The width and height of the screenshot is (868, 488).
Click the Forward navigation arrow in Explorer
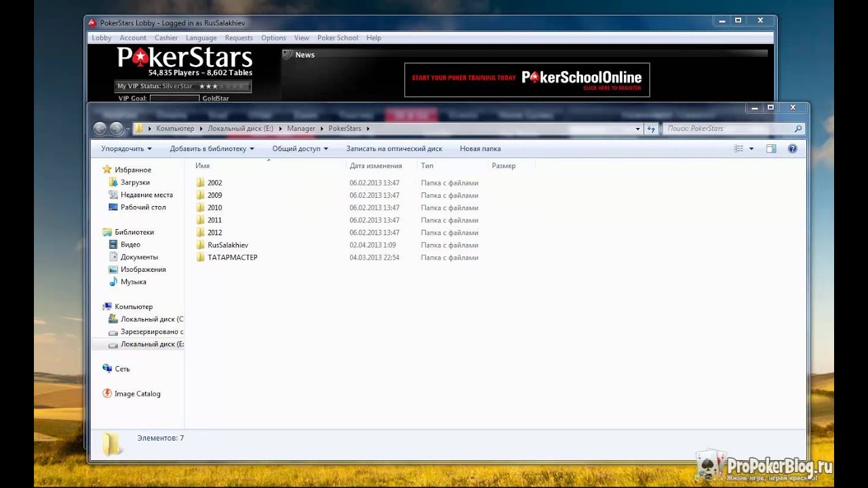(x=117, y=129)
